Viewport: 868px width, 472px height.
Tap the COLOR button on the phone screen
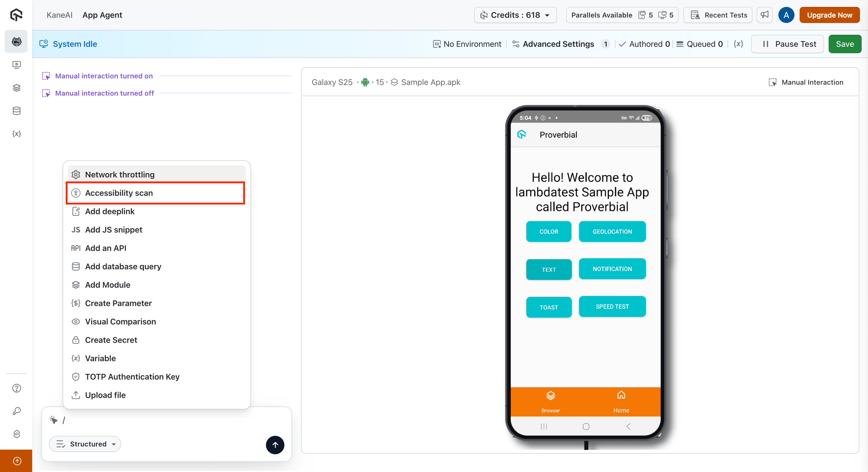tap(548, 231)
